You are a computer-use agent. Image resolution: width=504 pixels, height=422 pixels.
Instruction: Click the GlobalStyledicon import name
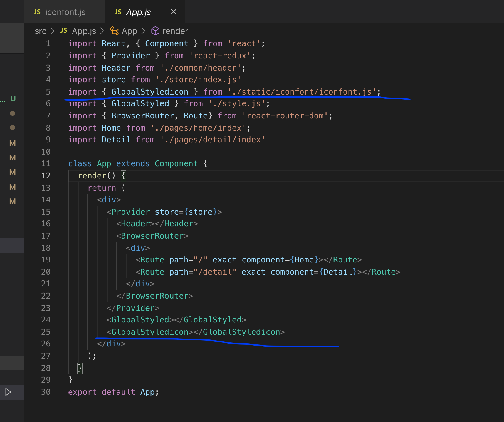click(x=150, y=92)
